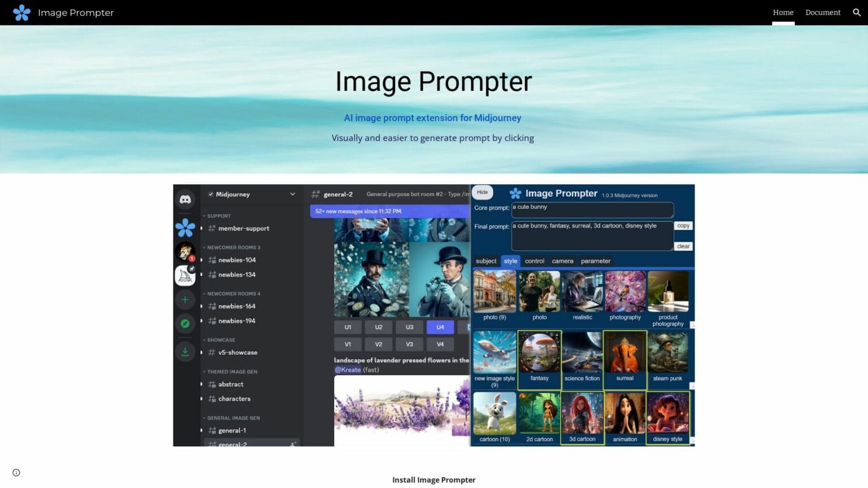The width and height of the screenshot is (868, 488).
Task: Toggle the checkmark beside the Midjourney server name
Action: click(x=211, y=194)
